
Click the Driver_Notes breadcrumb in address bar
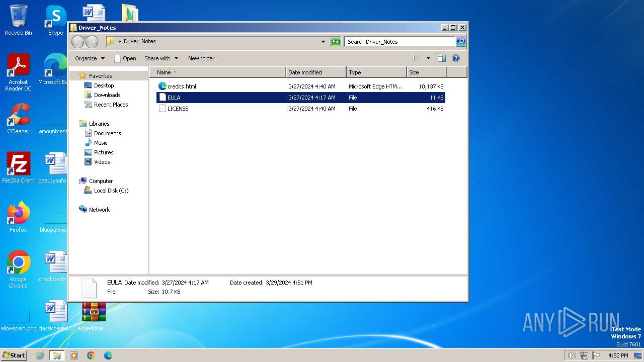pos(140,42)
